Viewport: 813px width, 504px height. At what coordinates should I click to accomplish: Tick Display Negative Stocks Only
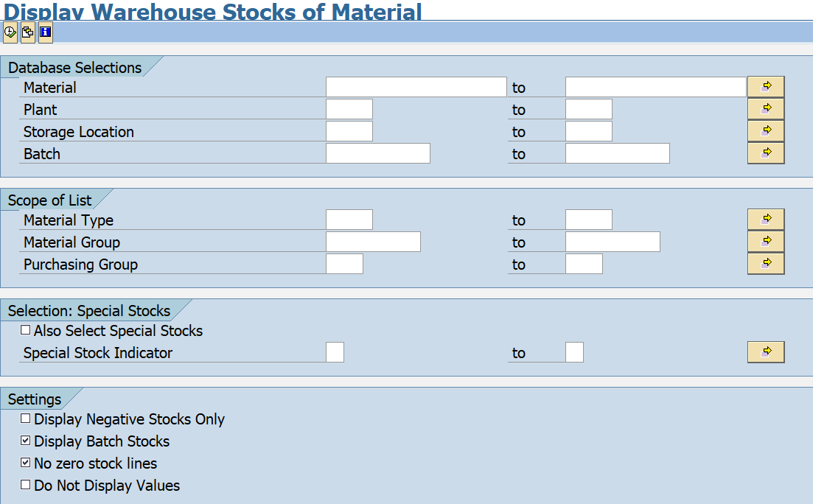click(x=25, y=418)
